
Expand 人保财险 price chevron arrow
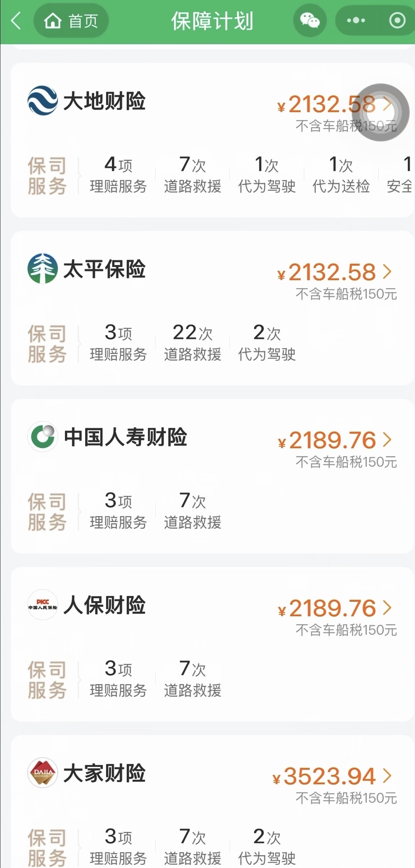387,608
